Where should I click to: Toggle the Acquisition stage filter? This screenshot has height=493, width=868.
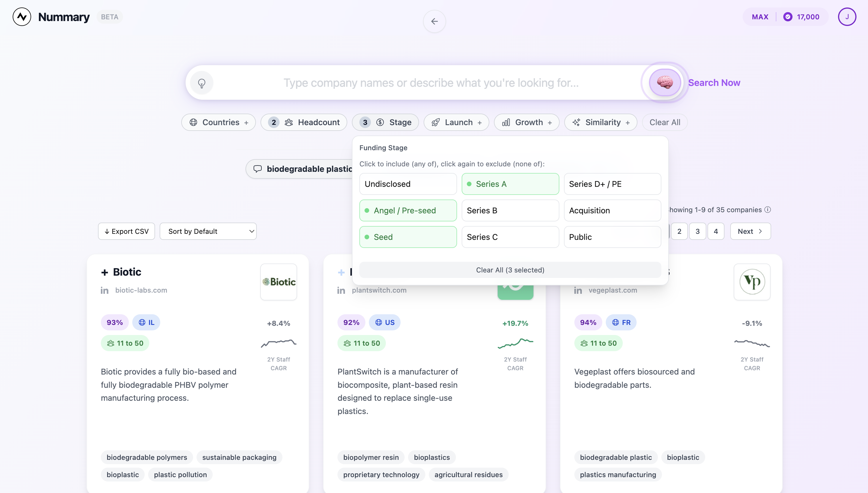point(612,210)
